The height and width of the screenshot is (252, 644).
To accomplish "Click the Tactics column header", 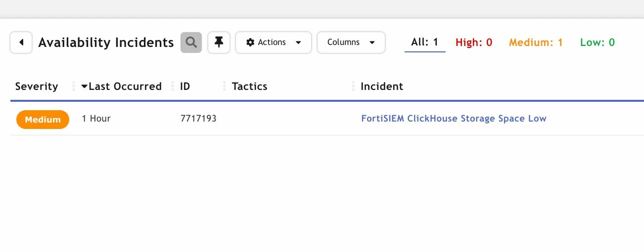I will [250, 86].
